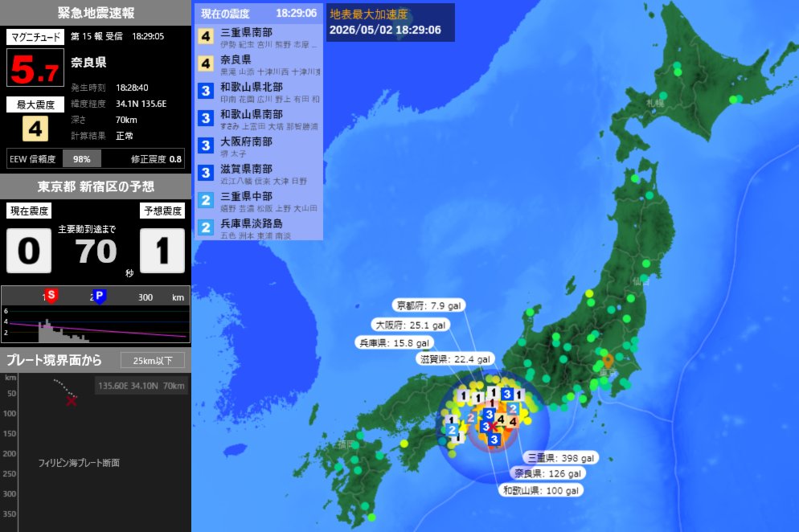Click the 仙台 city label on map
Image resolution: width=799 pixels, height=532 pixels.
(641, 281)
